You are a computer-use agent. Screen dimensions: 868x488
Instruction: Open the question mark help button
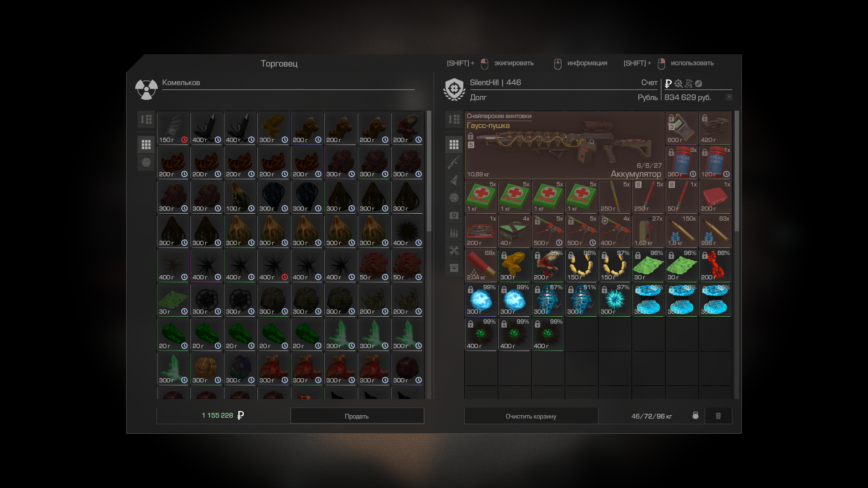[729, 97]
